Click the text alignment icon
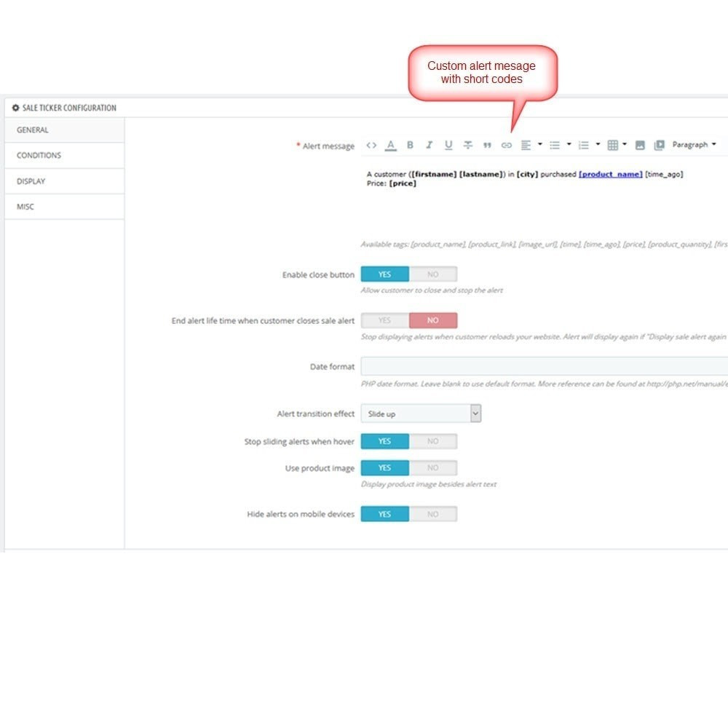728x728 pixels. [x=526, y=146]
